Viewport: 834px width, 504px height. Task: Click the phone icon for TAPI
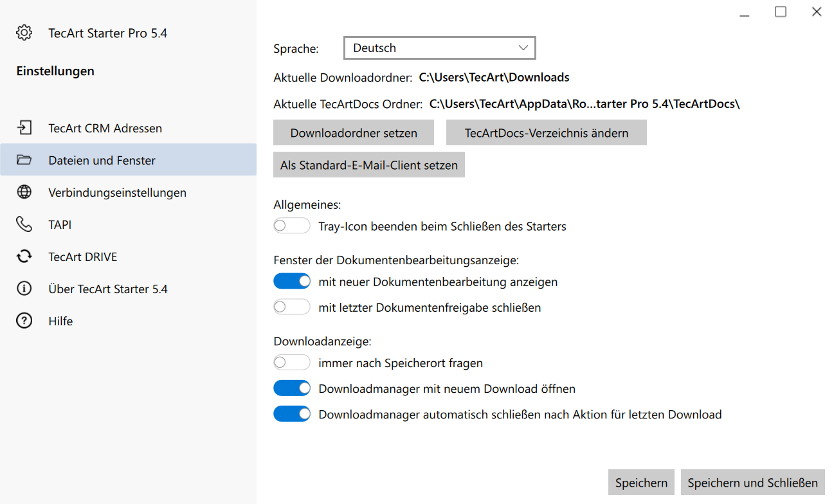click(24, 224)
